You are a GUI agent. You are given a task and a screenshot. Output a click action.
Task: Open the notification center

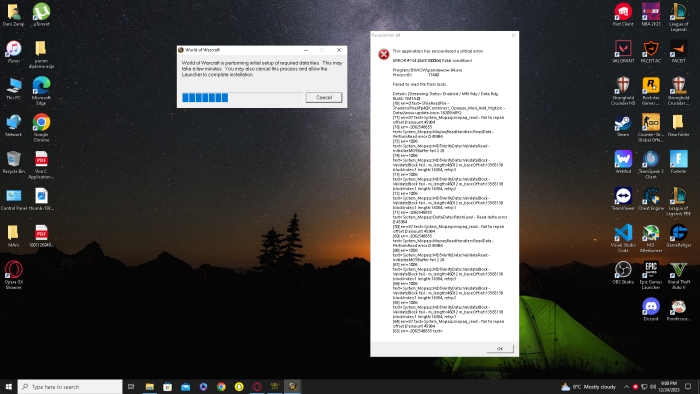tap(688, 386)
